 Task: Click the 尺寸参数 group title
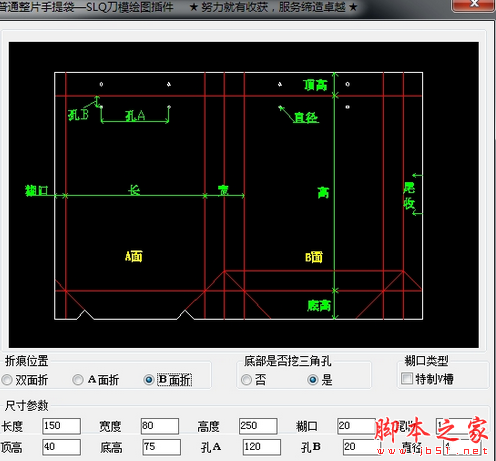point(27,406)
